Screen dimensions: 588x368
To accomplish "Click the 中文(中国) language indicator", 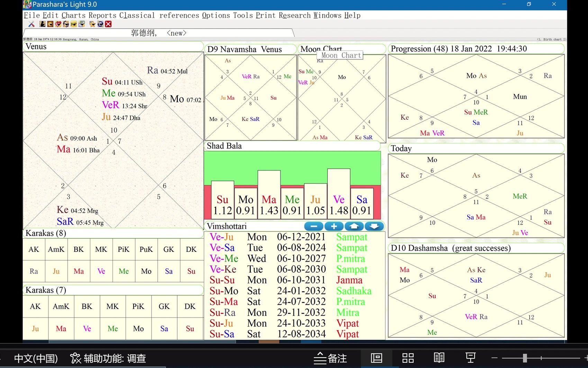I will (36, 358).
